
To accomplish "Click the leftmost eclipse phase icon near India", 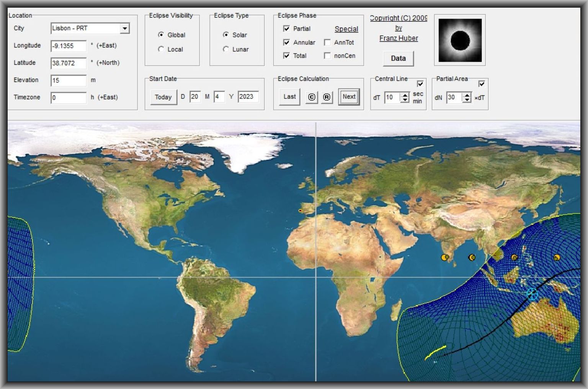I will (x=445, y=258).
